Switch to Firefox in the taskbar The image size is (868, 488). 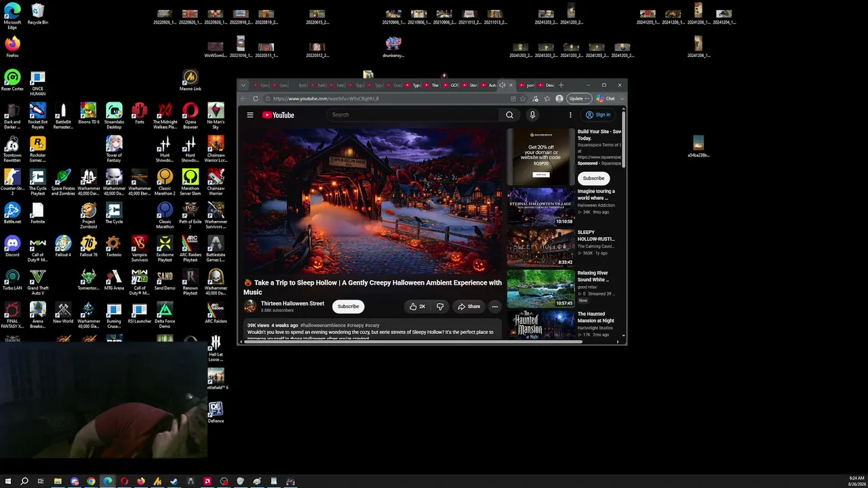pyautogui.click(x=141, y=481)
